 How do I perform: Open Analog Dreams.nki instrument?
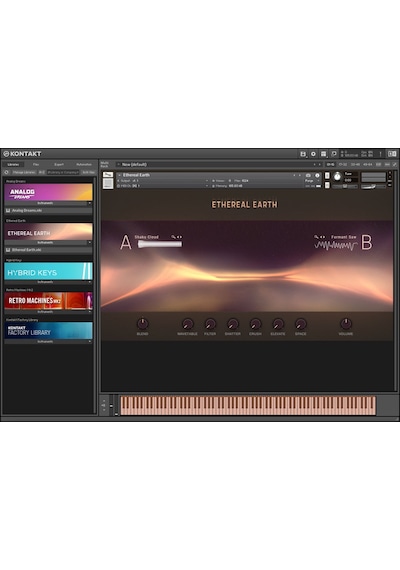coord(48,210)
